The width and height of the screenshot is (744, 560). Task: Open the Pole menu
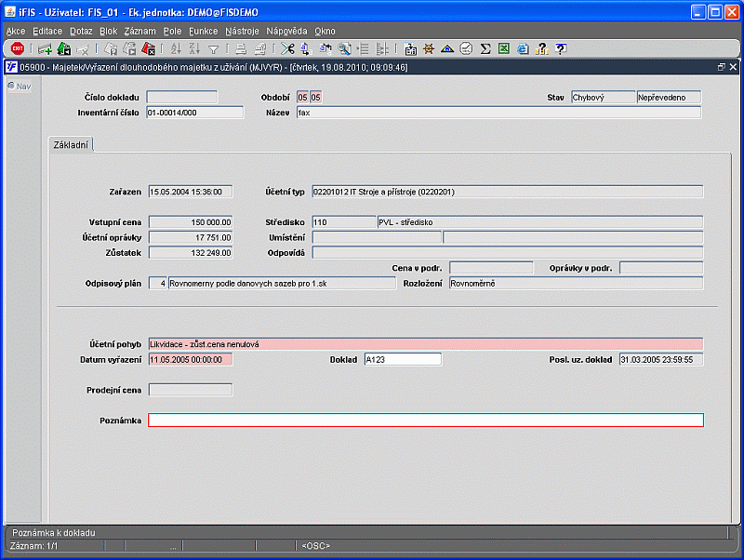172,31
